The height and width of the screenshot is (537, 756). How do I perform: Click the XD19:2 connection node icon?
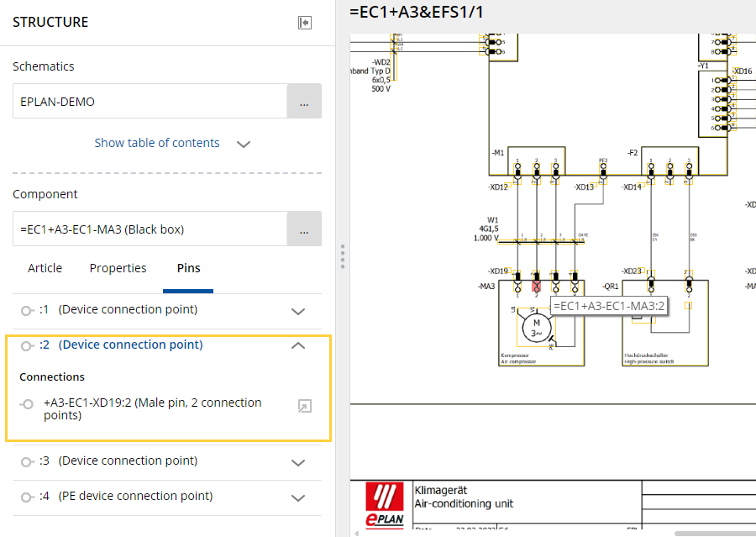point(27,404)
